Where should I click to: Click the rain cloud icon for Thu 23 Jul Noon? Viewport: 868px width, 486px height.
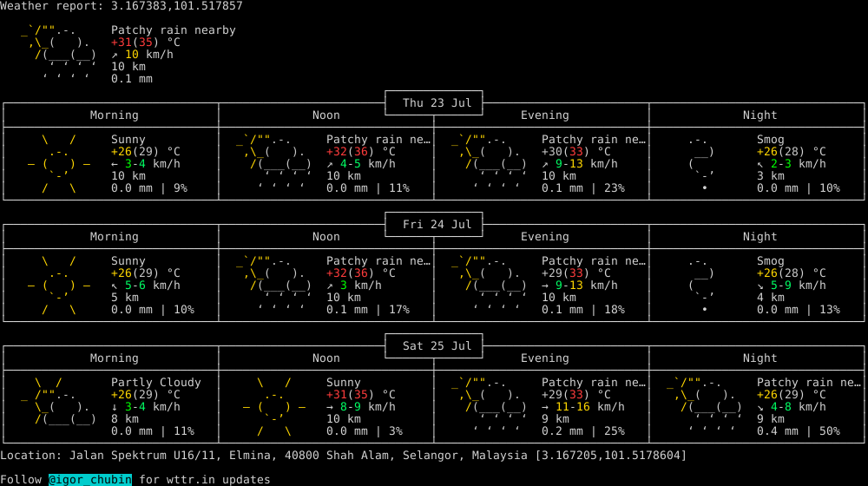point(274,164)
